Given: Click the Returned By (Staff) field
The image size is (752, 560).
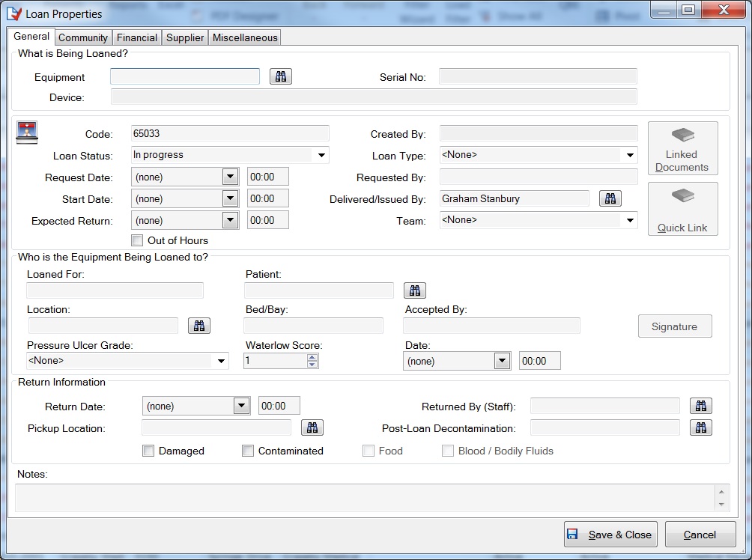Looking at the screenshot, I should pyautogui.click(x=605, y=406).
